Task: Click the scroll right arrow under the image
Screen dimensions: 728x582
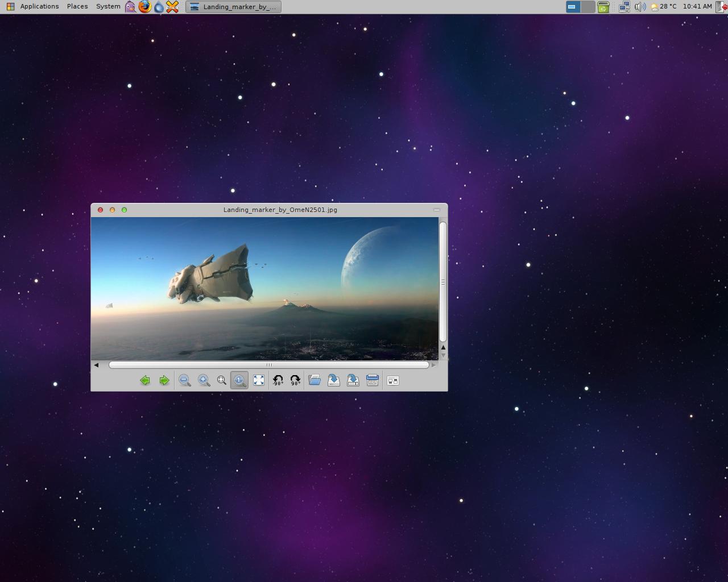Action: click(x=433, y=365)
